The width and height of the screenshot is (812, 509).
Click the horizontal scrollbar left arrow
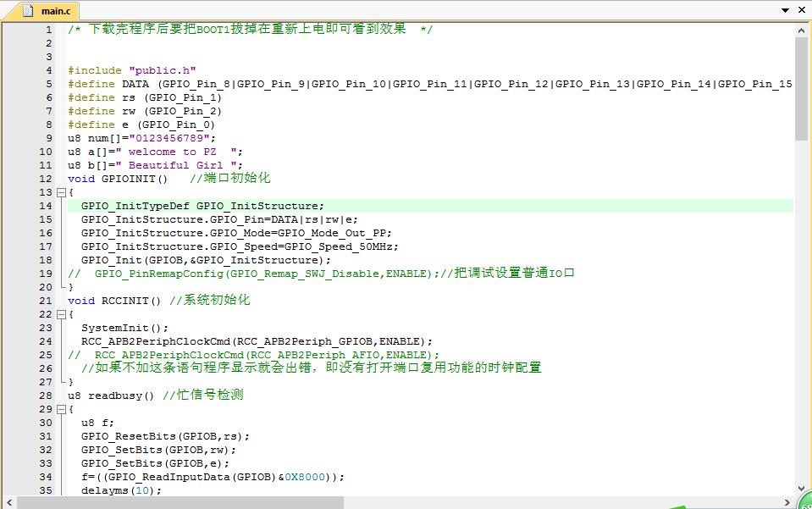tap(9, 502)
